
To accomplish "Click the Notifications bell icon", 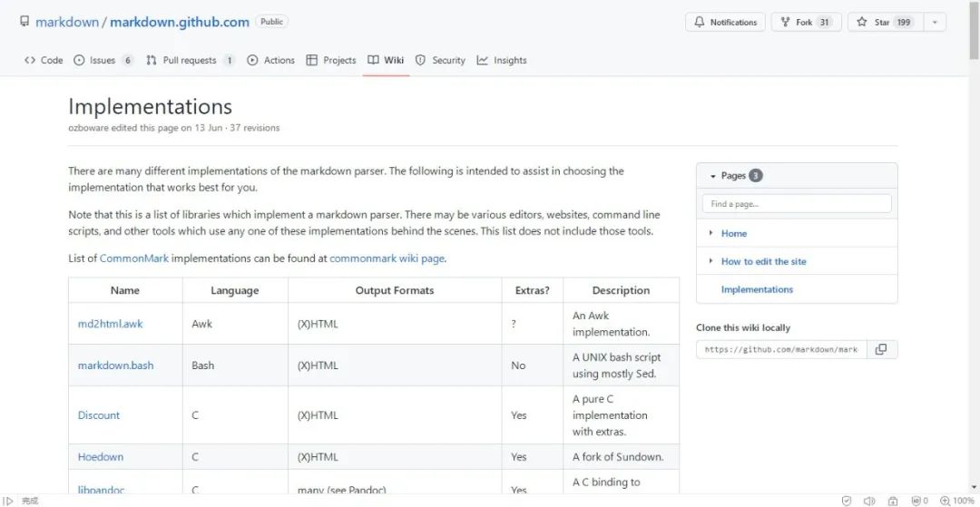I will 700,22.
